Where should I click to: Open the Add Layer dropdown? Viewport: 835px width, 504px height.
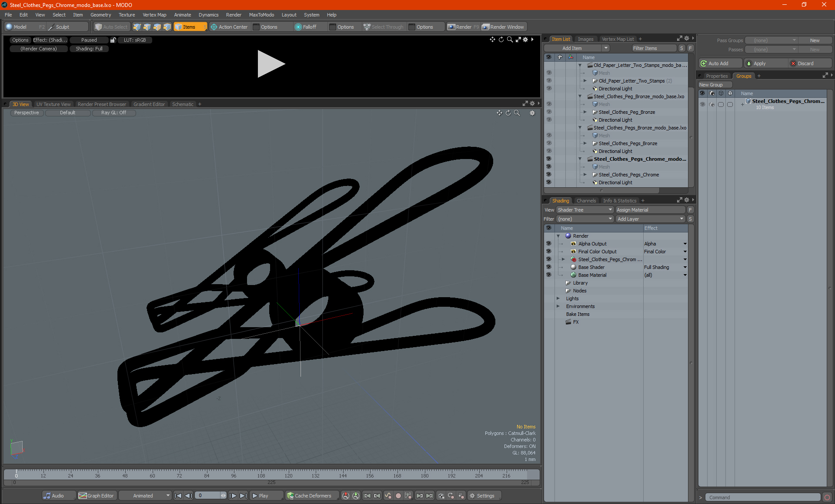point(650,219)
